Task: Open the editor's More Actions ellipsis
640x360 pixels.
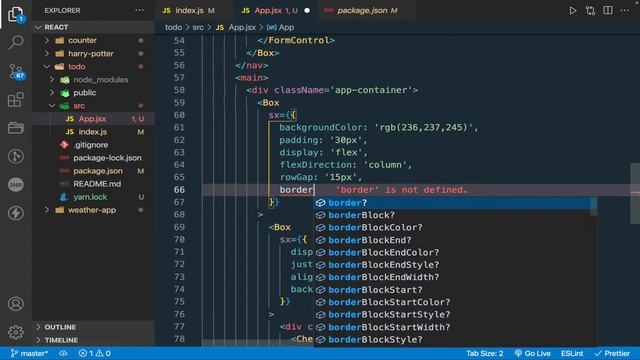Action: tap(625, 11)
